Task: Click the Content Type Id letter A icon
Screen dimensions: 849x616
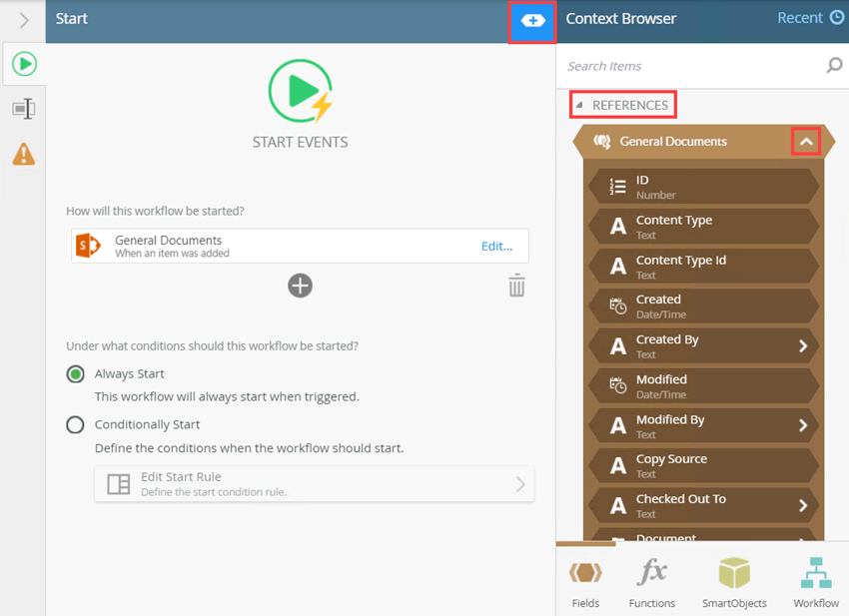Action: pos(618,267)
